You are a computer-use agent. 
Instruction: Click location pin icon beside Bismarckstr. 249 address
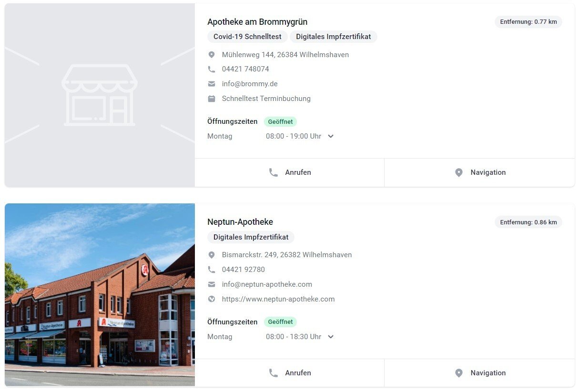(212, 255)
